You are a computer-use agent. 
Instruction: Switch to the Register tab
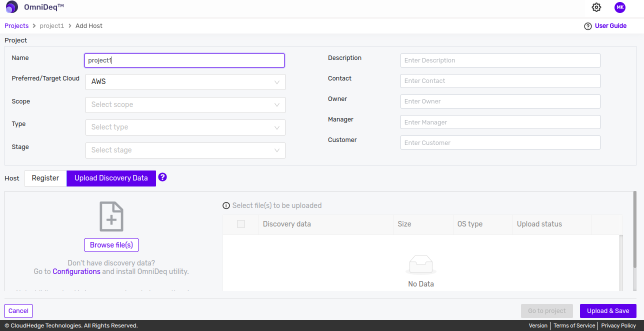click(45, 178)
